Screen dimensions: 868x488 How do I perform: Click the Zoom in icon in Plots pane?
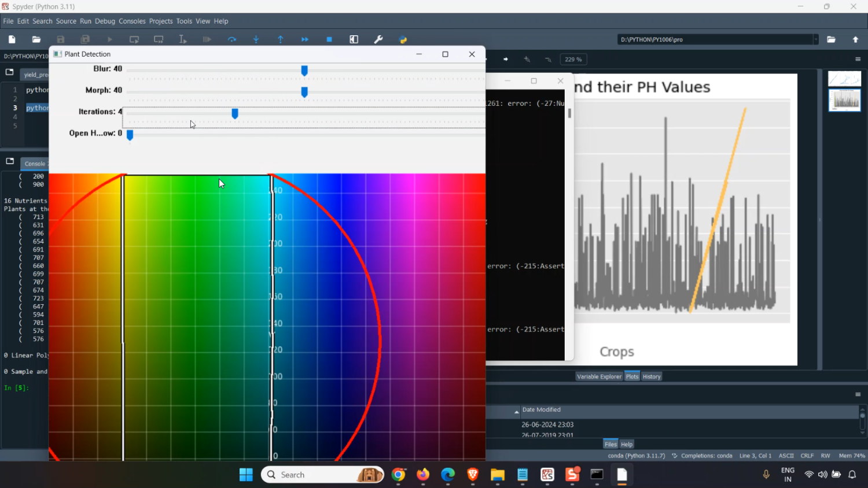coord(527,60)
